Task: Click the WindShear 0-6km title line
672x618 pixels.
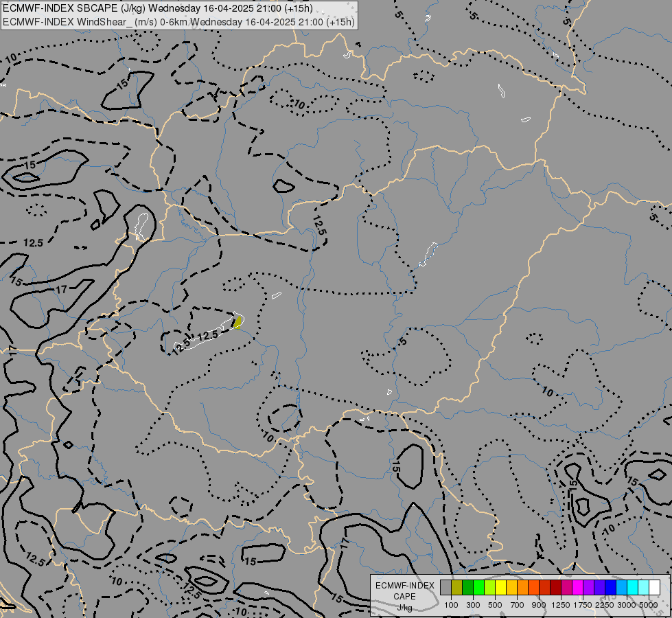Action: [178, 22]
